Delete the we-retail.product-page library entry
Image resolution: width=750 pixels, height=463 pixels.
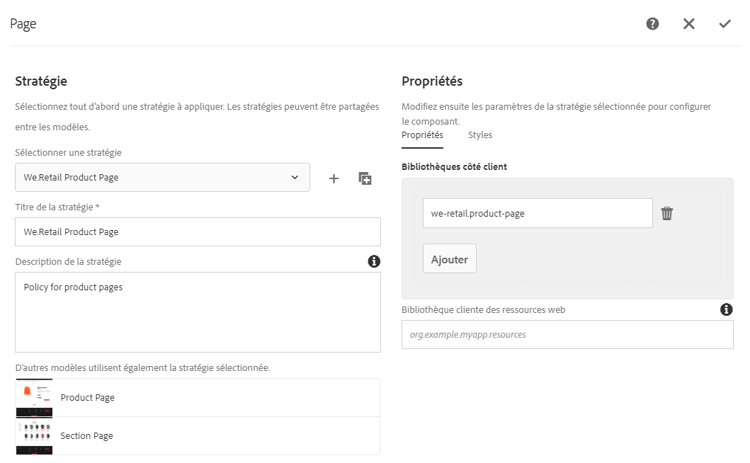[667, 213]
